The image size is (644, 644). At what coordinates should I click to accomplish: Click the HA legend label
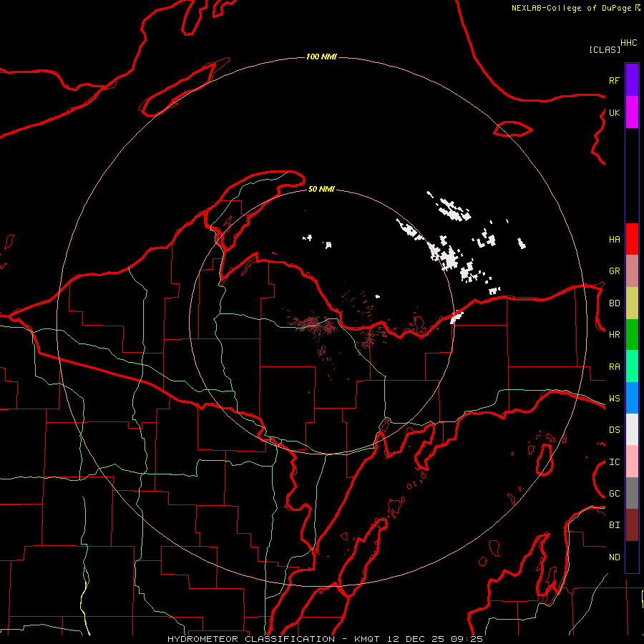614,240
